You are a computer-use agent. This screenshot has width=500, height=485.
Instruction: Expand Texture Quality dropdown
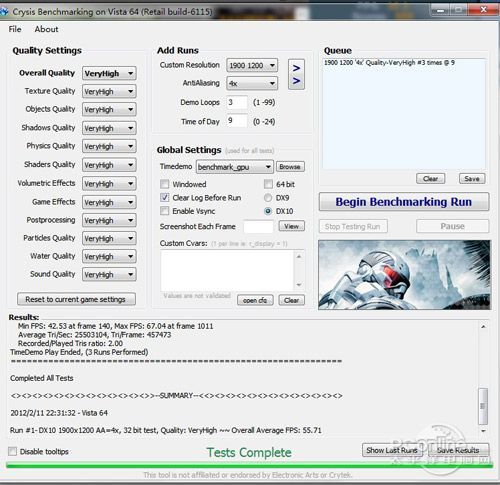(x=109, y=91)
